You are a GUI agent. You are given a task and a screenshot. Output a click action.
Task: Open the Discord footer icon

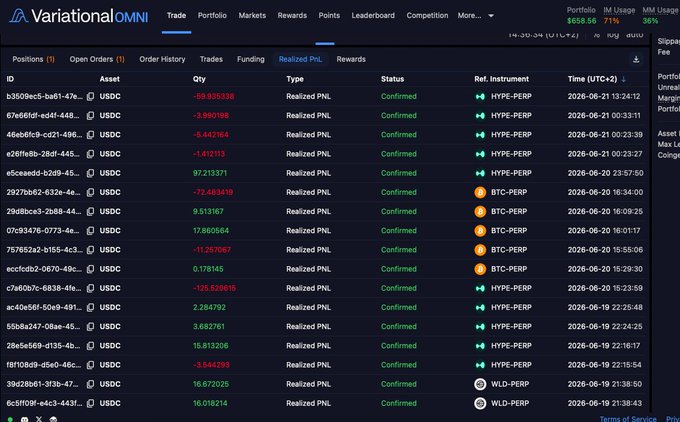tap(25, 419)
